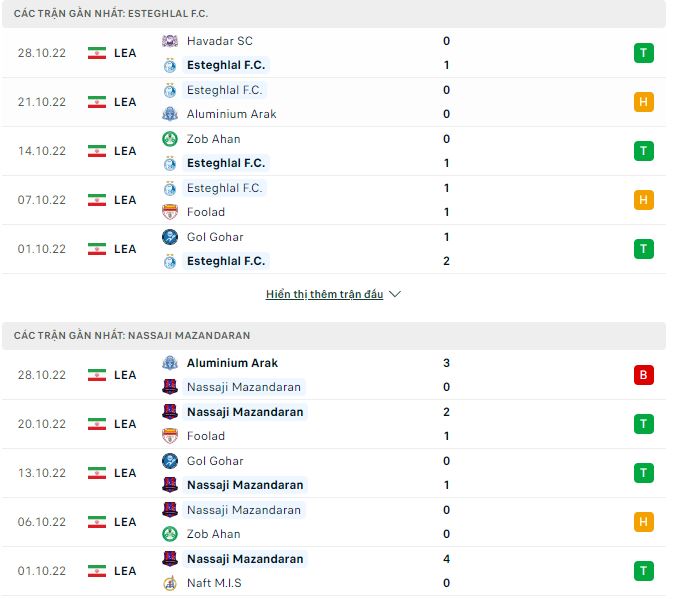Click the Esteghlal F.C. section header
Image resolution: width=675 pixels, height=599 pixels.
(x=334, y=14)
